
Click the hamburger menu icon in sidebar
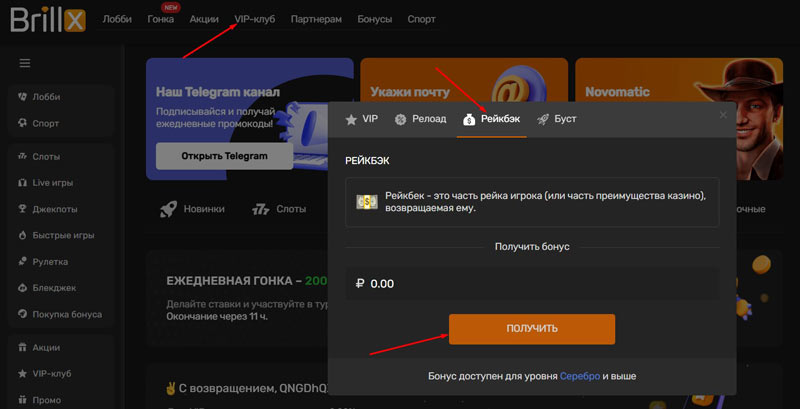coord(25,64)
